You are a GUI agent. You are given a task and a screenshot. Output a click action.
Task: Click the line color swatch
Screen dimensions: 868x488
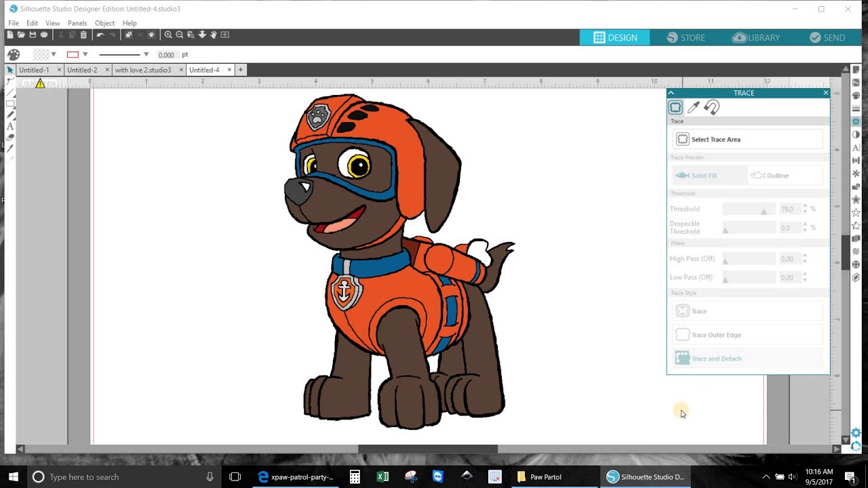pyautogui.click(x=73, y=55)
